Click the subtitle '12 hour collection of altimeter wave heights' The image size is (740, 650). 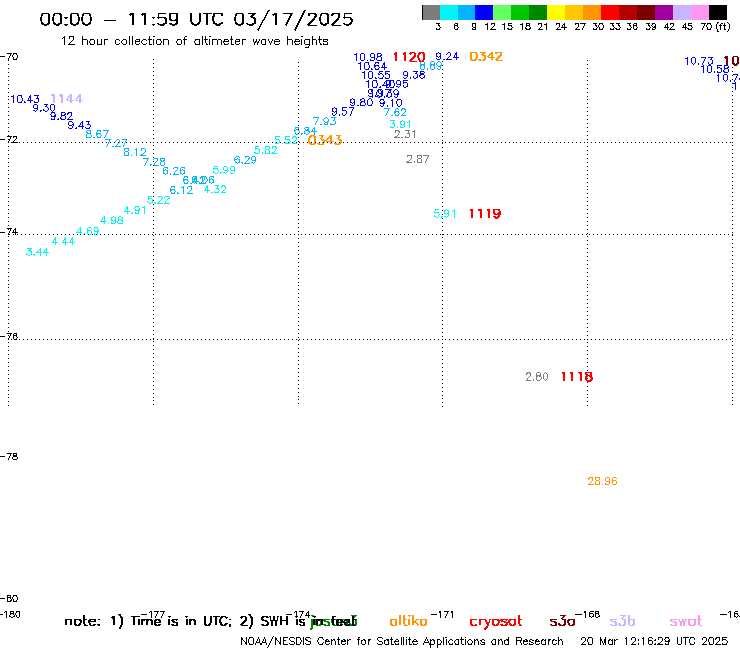pos(194,41)
